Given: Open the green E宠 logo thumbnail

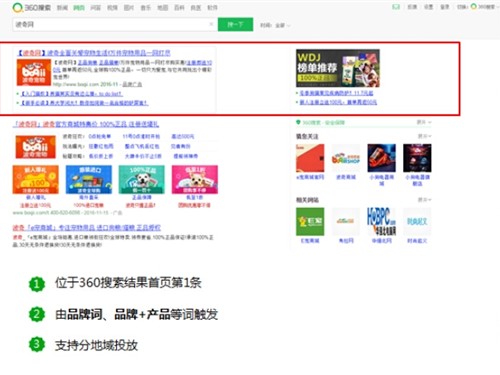Looking at the screenshot, I should [x=310, y=222].
